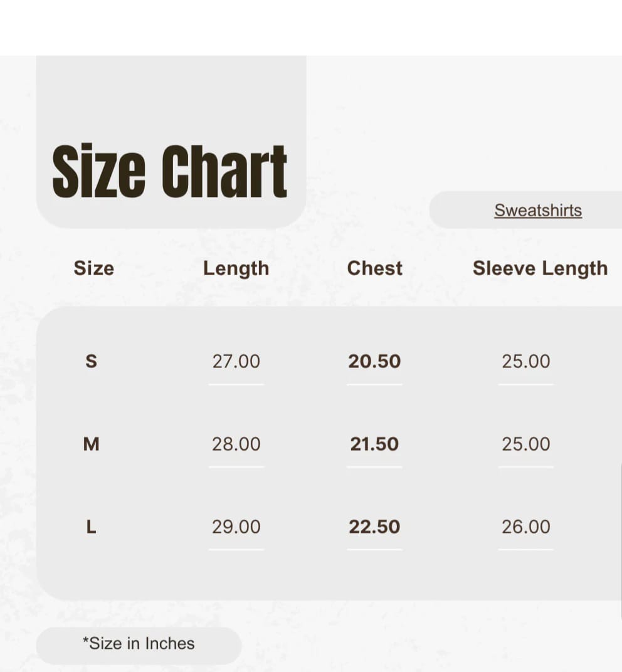Click the S size row label

(x=91, y=361)
